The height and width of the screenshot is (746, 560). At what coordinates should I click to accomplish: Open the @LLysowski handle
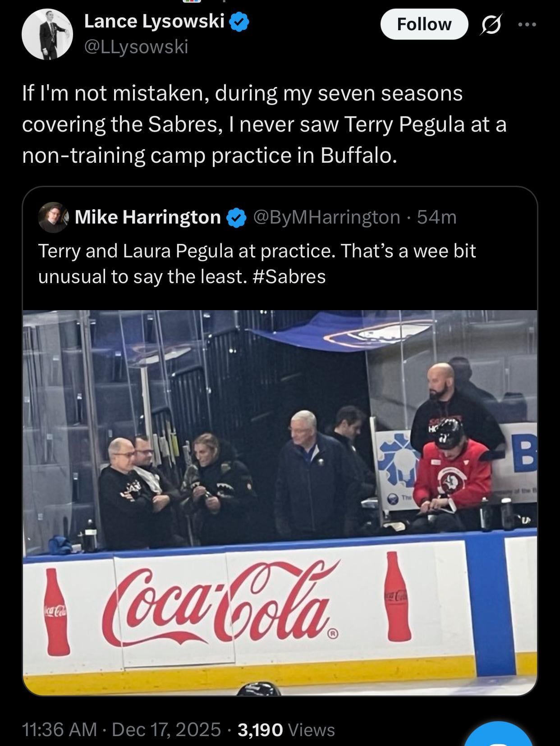tap(136, 46)
